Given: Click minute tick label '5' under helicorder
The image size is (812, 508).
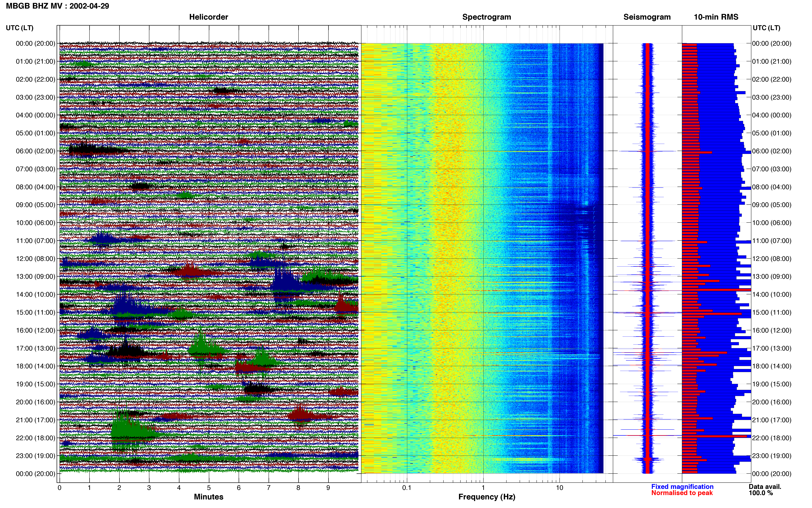Looking at the screenshot, I should coord(209,488).
